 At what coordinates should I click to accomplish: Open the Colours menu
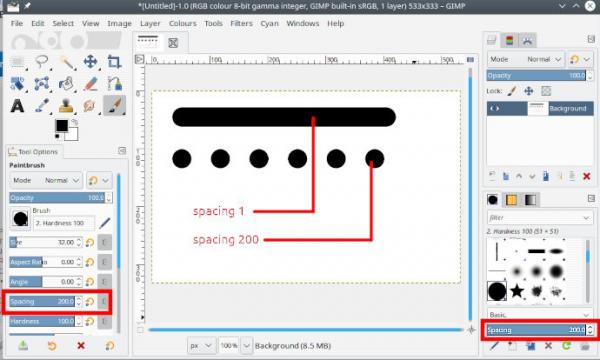183,23
